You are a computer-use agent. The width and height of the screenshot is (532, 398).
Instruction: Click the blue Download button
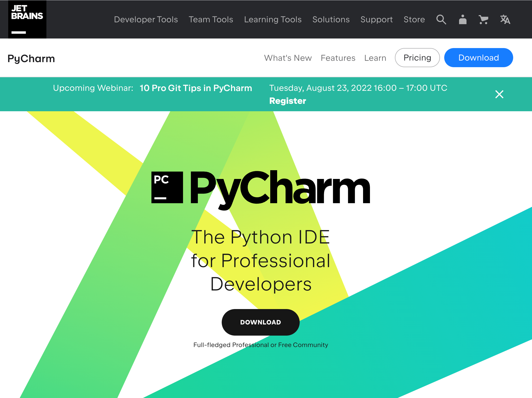tap(478, 58)
